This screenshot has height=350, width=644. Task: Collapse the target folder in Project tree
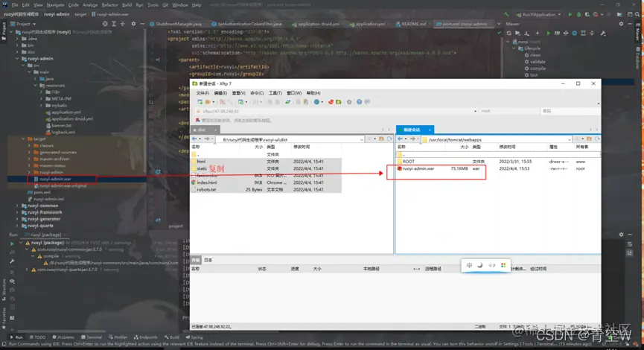[23, 139]
